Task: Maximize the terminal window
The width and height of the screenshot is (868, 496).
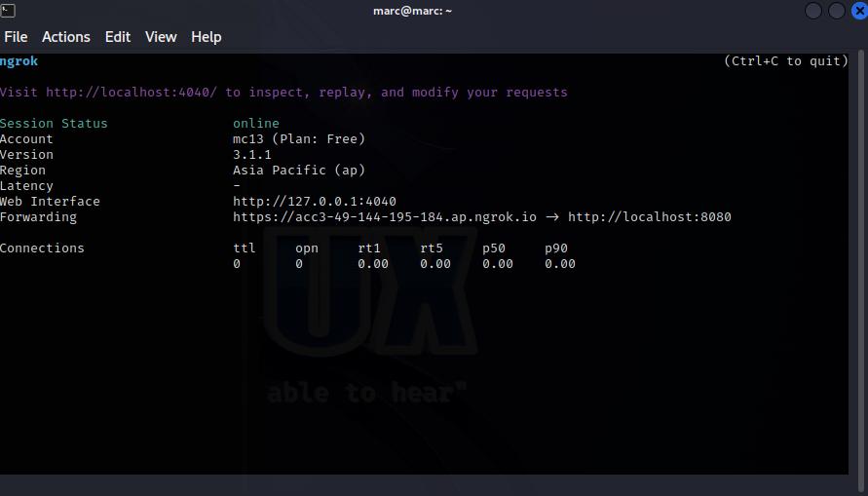Action: pos(837,11)
